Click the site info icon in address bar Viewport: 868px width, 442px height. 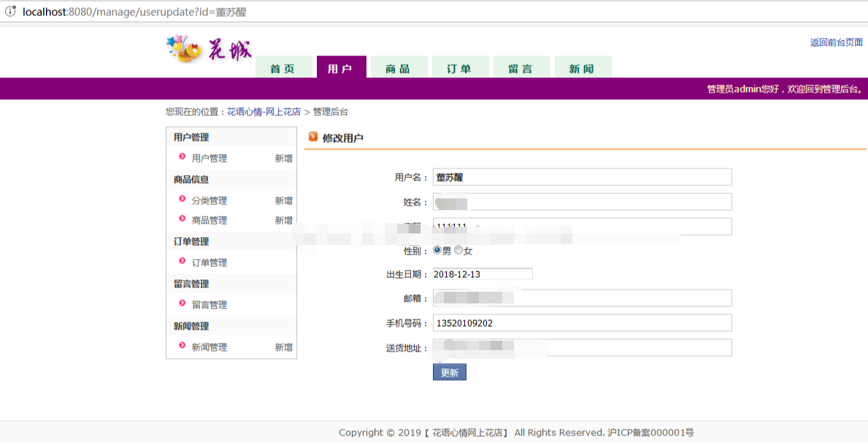pyautogui.click(x=10, y=12)
